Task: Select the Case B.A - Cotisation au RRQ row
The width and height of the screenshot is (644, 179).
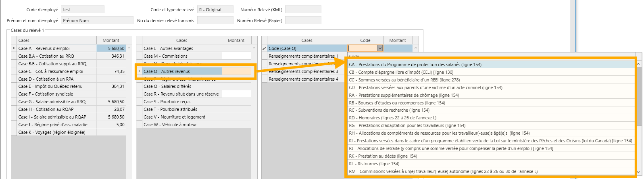Action: click(69, 56)
